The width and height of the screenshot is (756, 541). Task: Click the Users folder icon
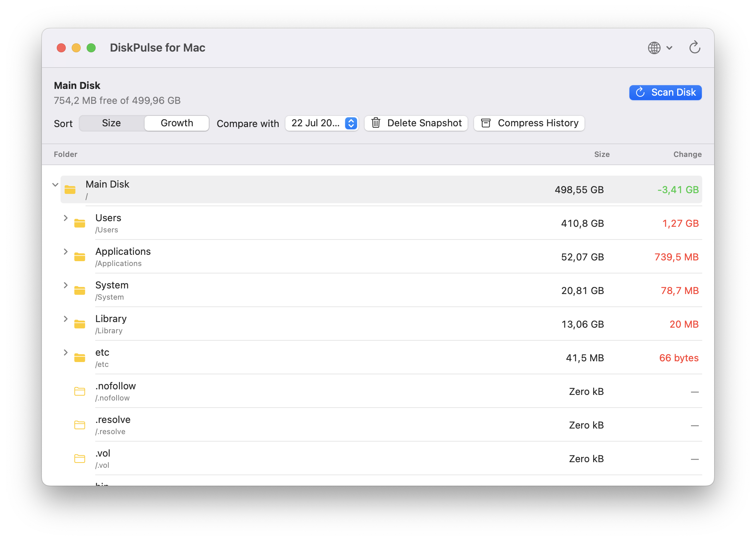click(x=80, y=223)
